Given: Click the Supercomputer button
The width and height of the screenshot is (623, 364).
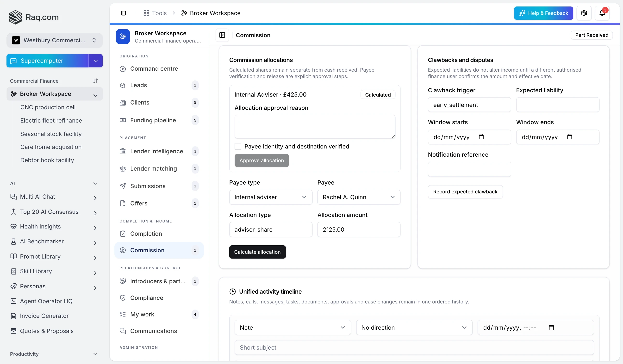Looking at the screenshot, I should tap(47, 61).
